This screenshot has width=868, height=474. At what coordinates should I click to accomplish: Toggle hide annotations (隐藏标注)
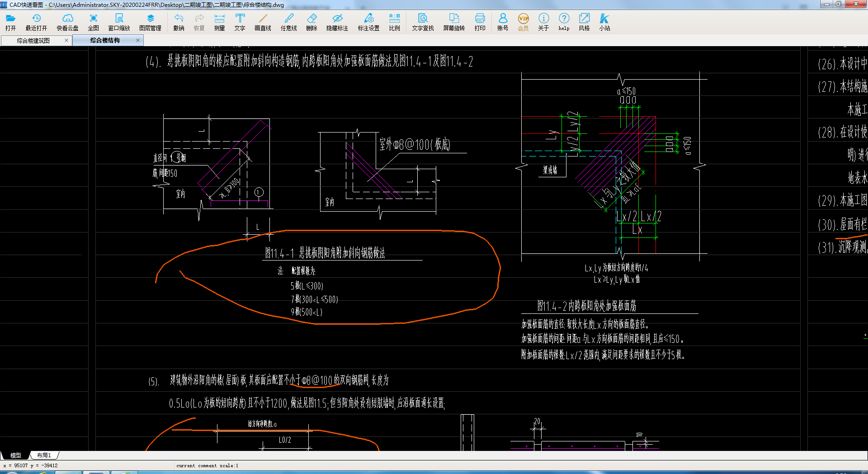coord(337,22)
